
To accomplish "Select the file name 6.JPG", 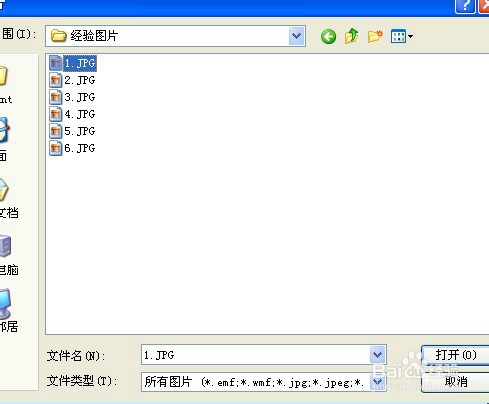I will pyautogui.click(x=80, y=148).
